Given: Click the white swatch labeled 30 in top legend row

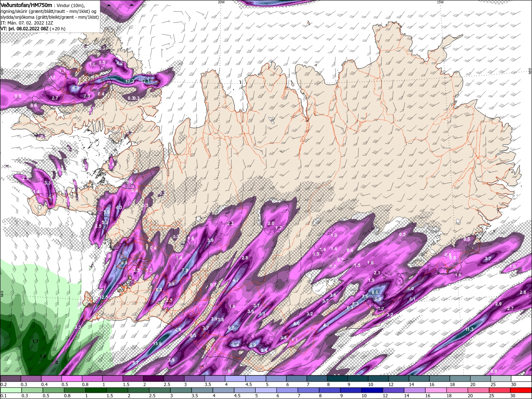Looking at the screenshot, I should pos(521,379).
